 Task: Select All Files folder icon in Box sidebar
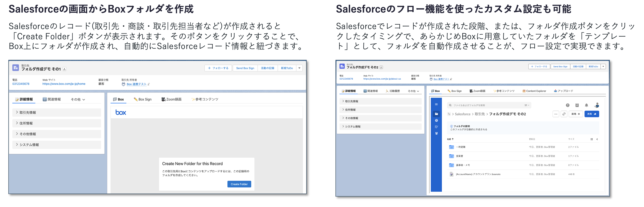click(x=436, y=114)
